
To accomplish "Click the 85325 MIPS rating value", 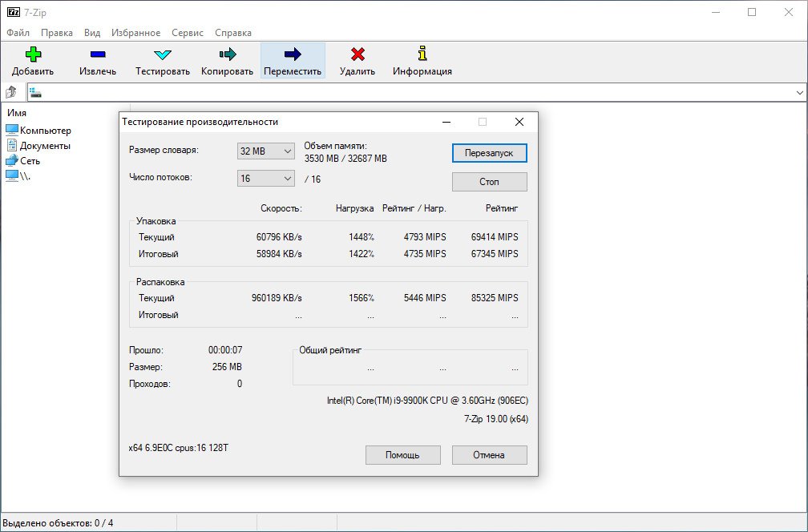I will 495,298.
